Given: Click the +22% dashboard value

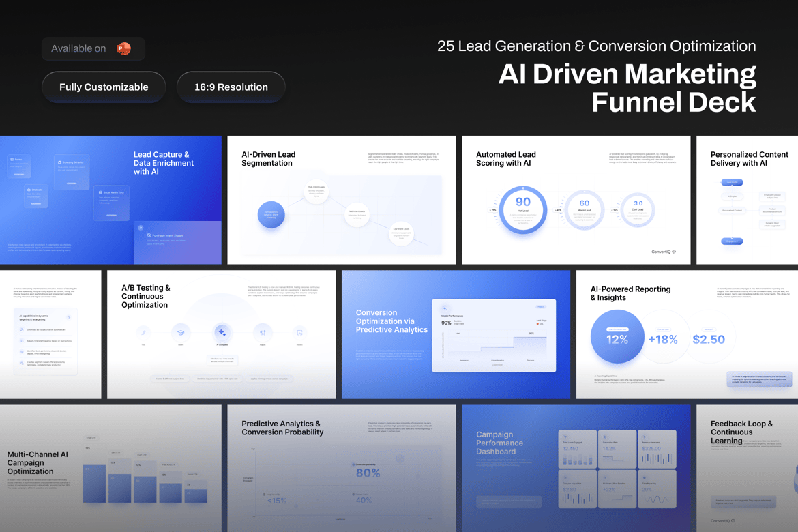Looking at the screenshot, I should (x=609, y=490).
